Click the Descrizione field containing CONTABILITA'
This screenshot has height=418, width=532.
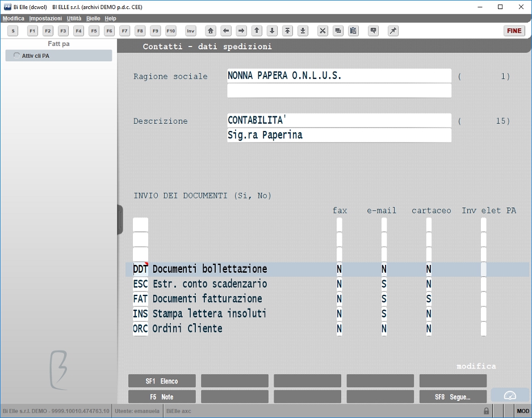pos(340,120)
